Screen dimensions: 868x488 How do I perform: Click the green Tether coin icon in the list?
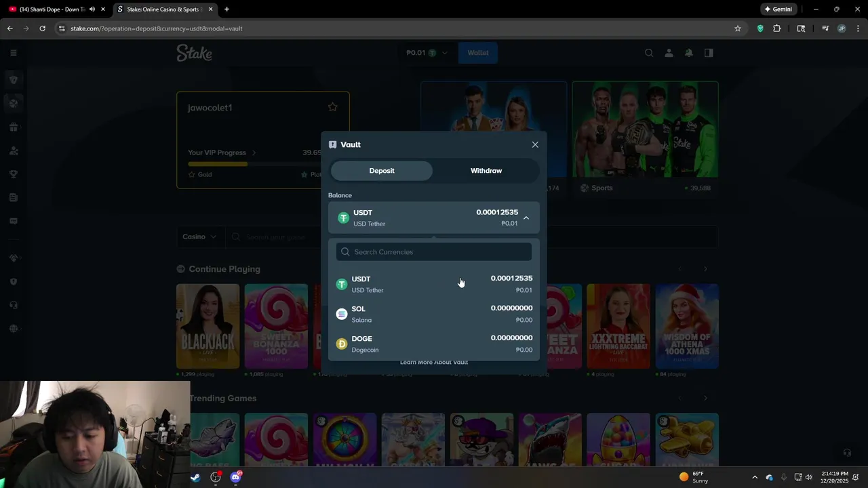(x=342, y=285)
